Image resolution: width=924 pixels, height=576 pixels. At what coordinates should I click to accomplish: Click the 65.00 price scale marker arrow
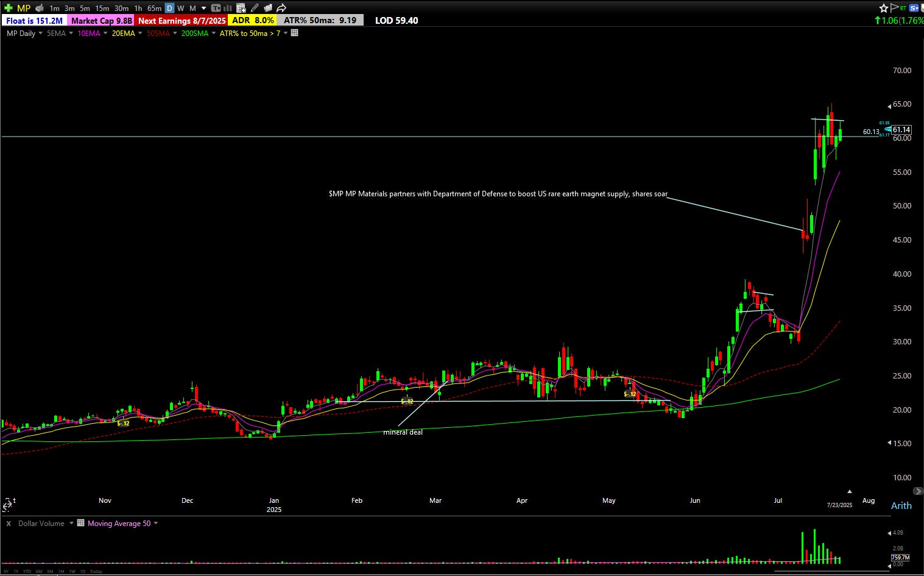889,106
